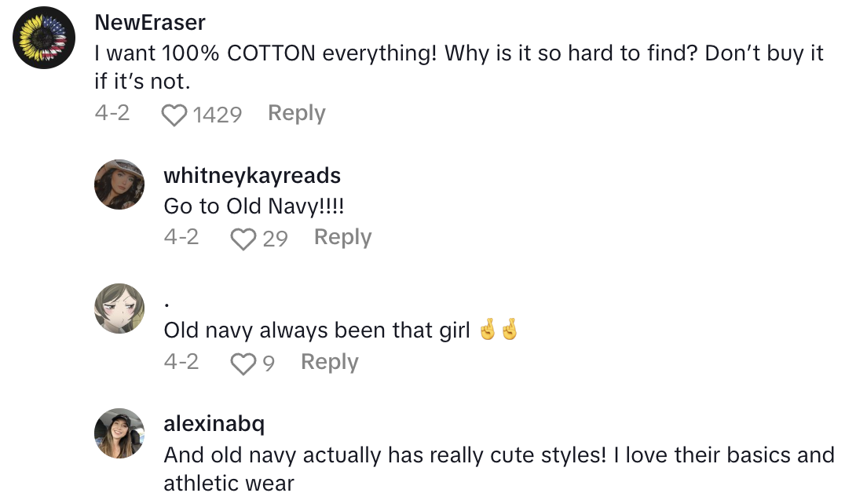867x504 pixels.
Task: Open the anime avatar of the "." user
Action: coord(119,309)
